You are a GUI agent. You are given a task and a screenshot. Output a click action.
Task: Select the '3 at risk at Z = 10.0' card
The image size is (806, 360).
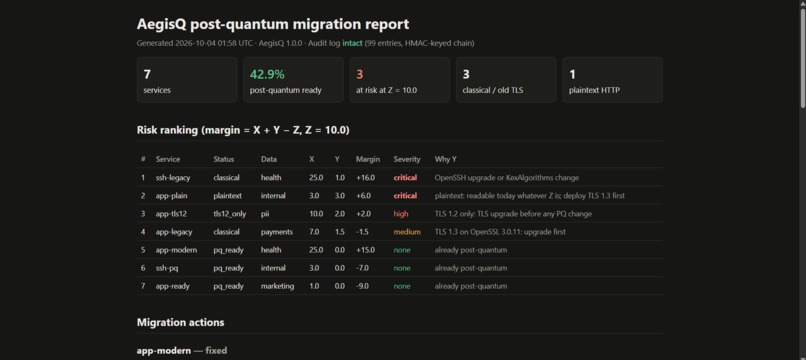[399, 80]
